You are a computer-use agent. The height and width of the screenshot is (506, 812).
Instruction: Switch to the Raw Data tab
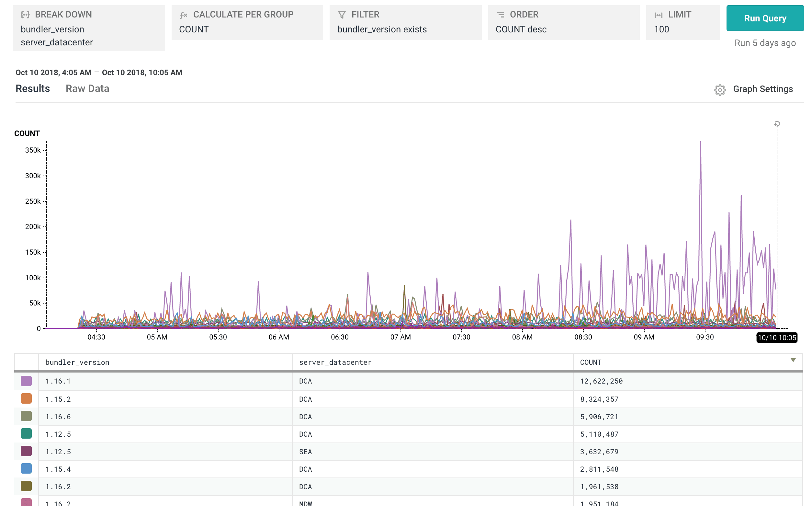point(87,88)
